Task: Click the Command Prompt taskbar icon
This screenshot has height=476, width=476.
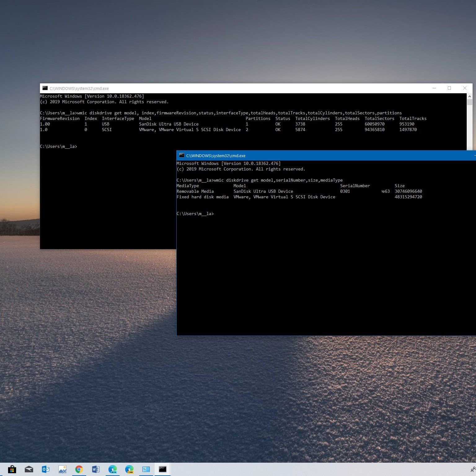Action: pyautogui.click(x=163, y=469)
